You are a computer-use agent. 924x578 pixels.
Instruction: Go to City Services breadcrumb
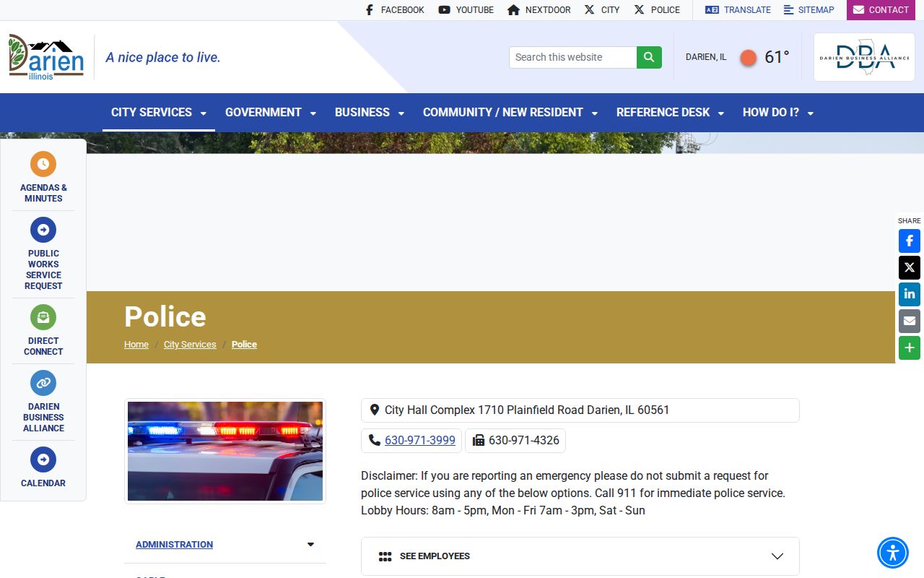click(190, 345)
